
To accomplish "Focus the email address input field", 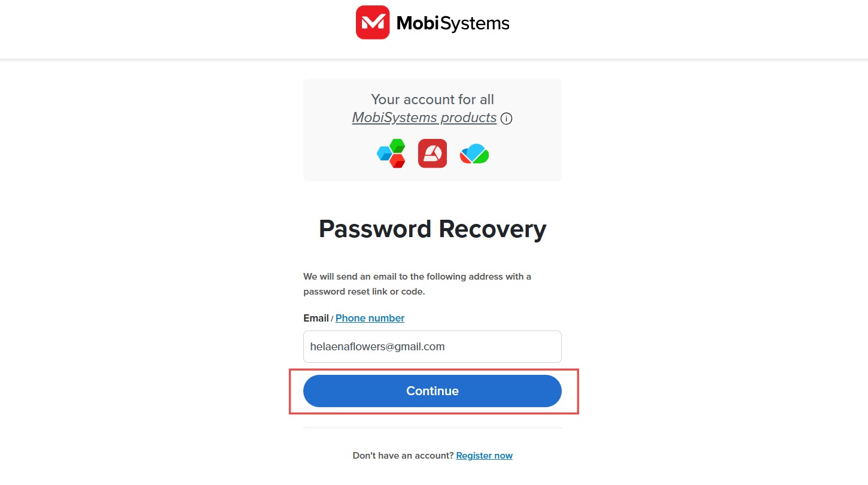I will (433, 347).
